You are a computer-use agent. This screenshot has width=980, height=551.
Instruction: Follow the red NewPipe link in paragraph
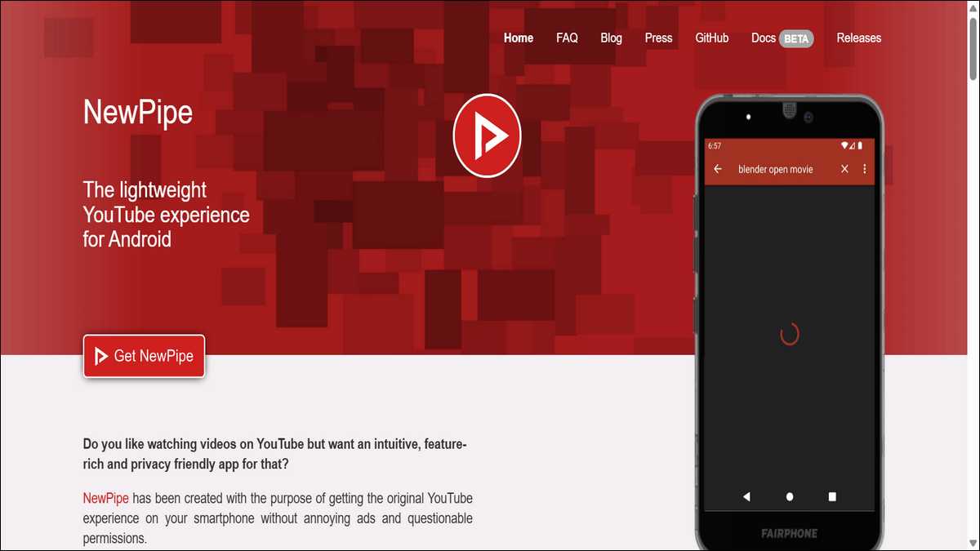[x=105, y=498]
